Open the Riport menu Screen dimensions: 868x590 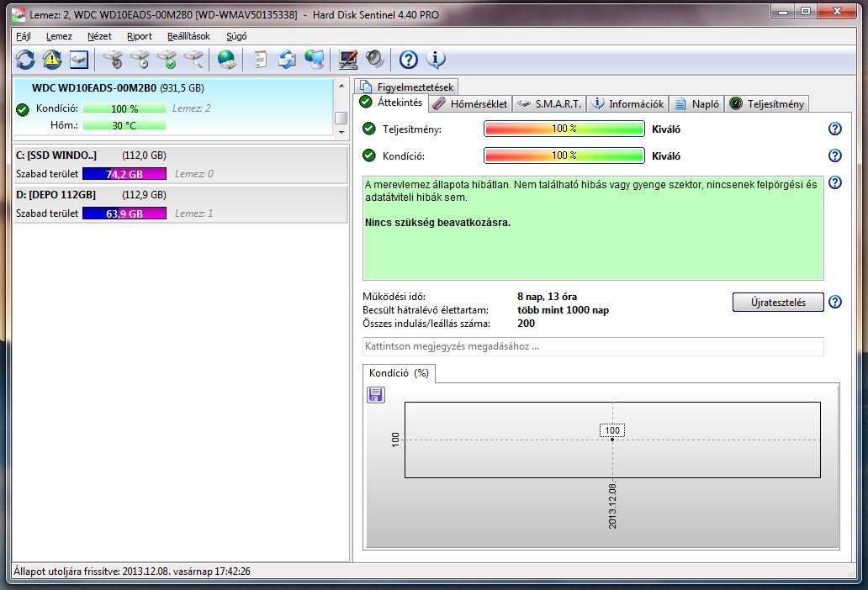(x=139, y=36)
